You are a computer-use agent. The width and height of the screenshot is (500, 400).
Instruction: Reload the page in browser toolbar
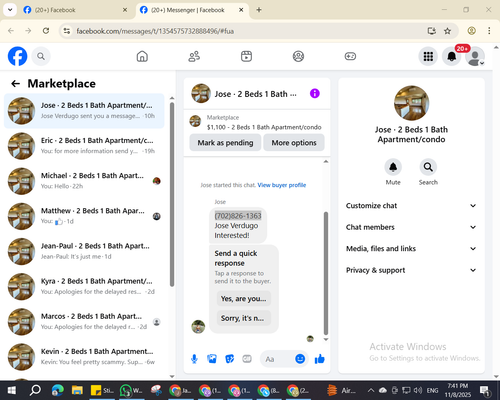[46, 31]
